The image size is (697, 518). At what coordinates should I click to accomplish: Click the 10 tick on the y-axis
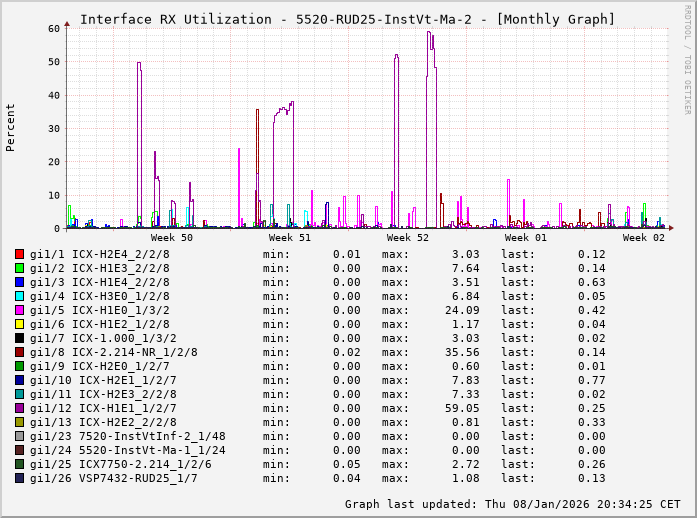click(54, 195)
